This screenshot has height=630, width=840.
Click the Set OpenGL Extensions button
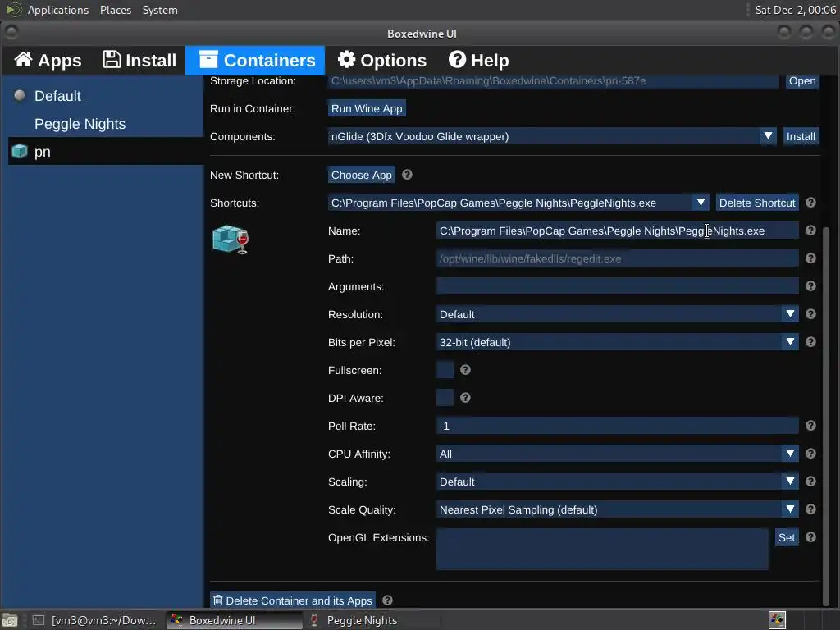pos(787,537)
